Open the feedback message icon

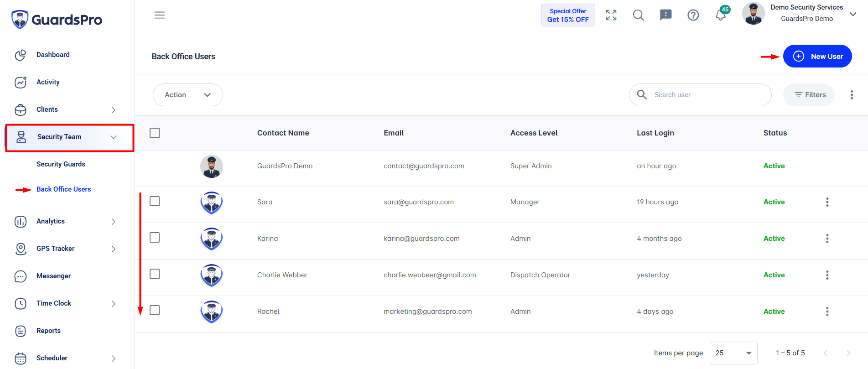pos(666,15)
